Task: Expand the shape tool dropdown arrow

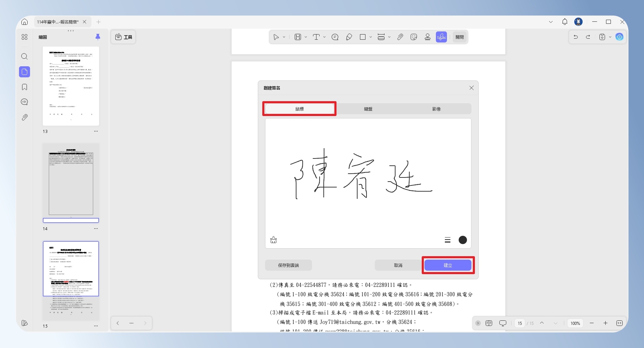Action: pos(371,37)
